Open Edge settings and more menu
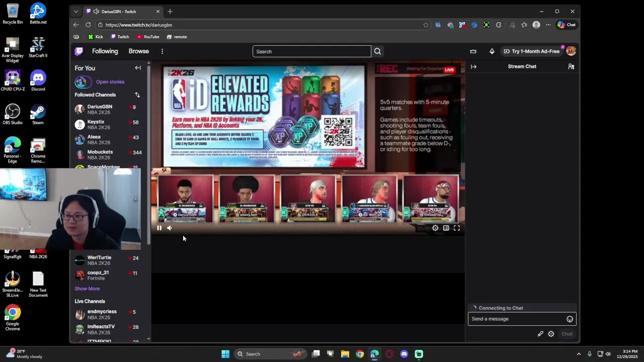Screen dimensions: 644x362 (x=548, y=25)
